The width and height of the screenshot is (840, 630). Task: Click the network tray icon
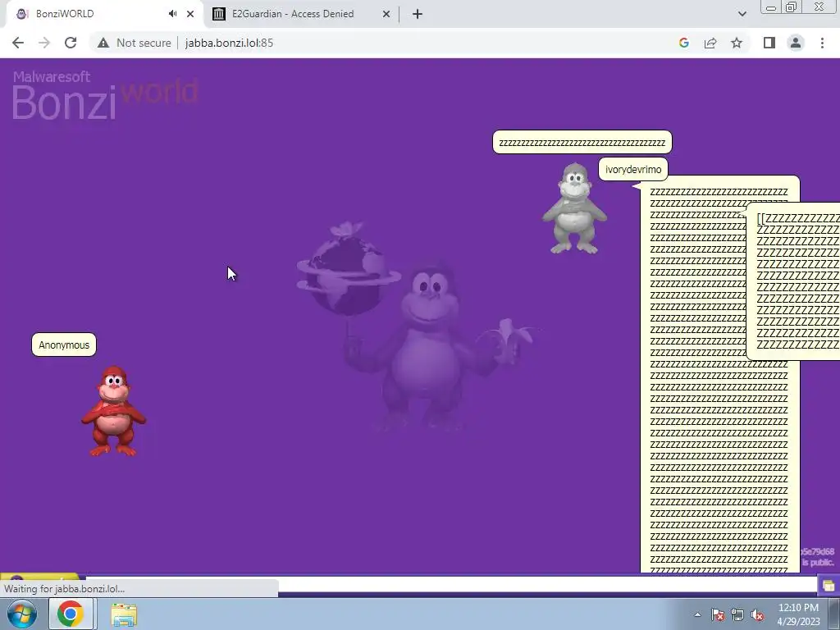pyautogui.click(x=737, y=614)
